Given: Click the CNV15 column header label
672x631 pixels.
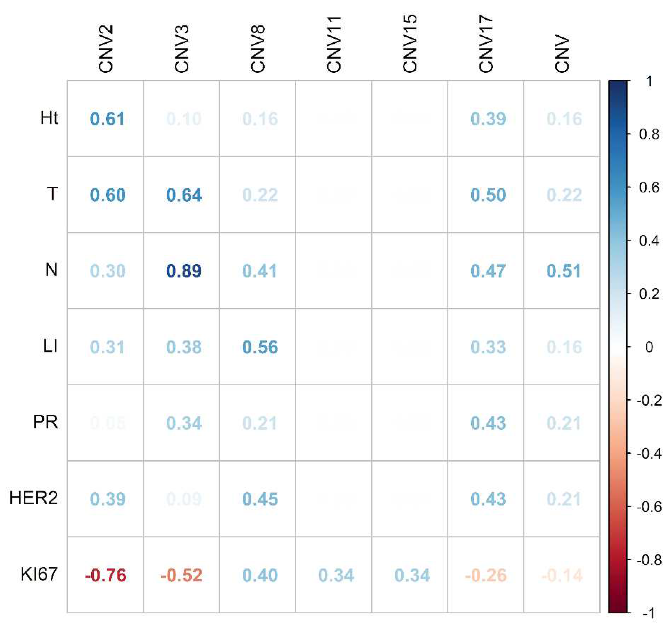Looking at the screenshot, I should tap(410, 44).
